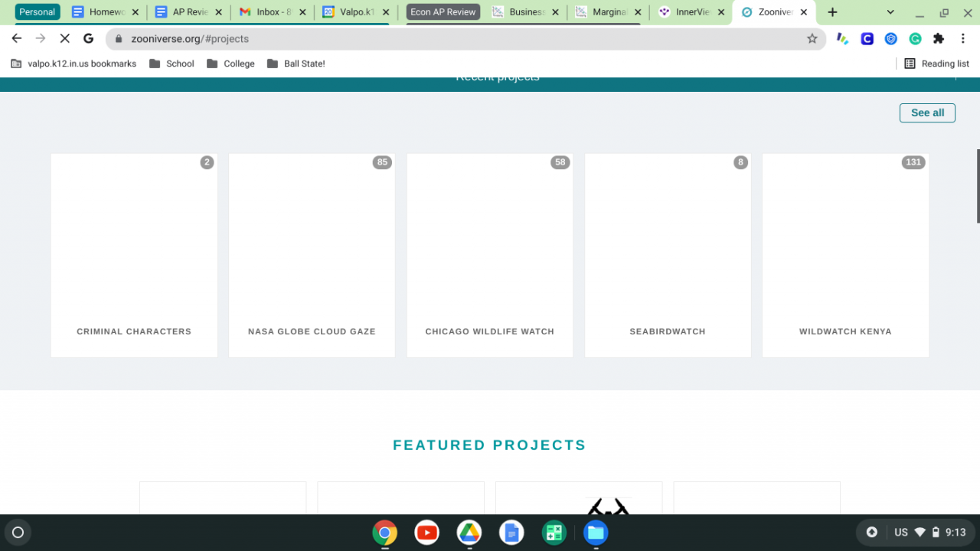The image size is (980, 551).
Task: Click the 58 count badge
Action: (560, 162)
